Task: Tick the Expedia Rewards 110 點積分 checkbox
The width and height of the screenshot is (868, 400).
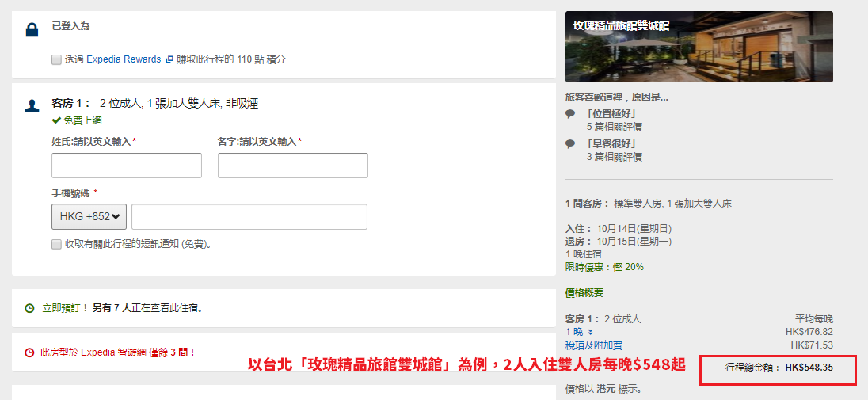Action: [x=56, y=60]
